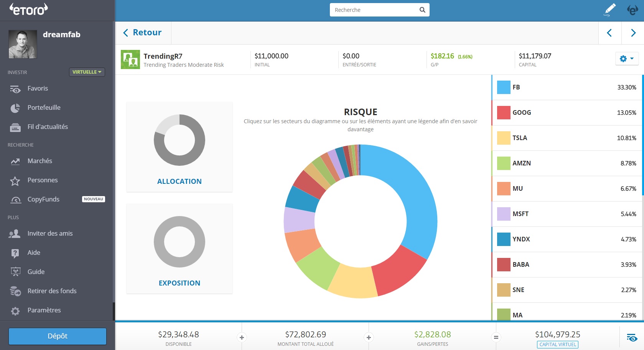The image size is (644, 350).
Task: Select the MSFT legend row
Action: [x=567, y=214]
